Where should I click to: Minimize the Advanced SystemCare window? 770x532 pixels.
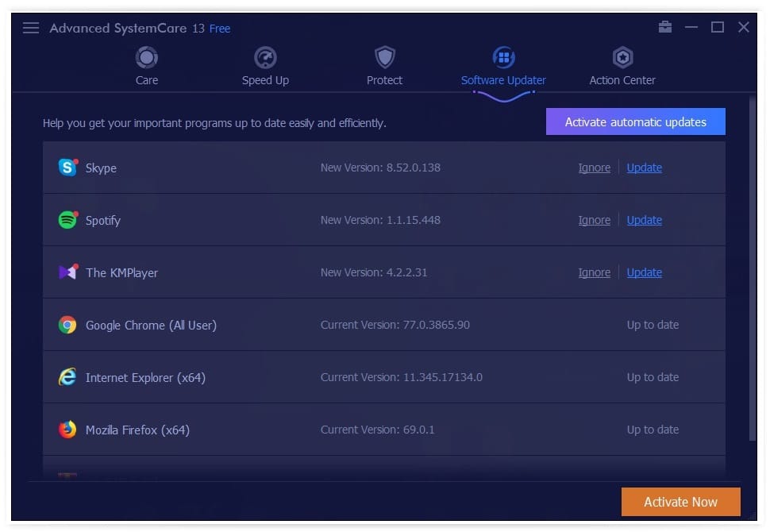[691, 27]
